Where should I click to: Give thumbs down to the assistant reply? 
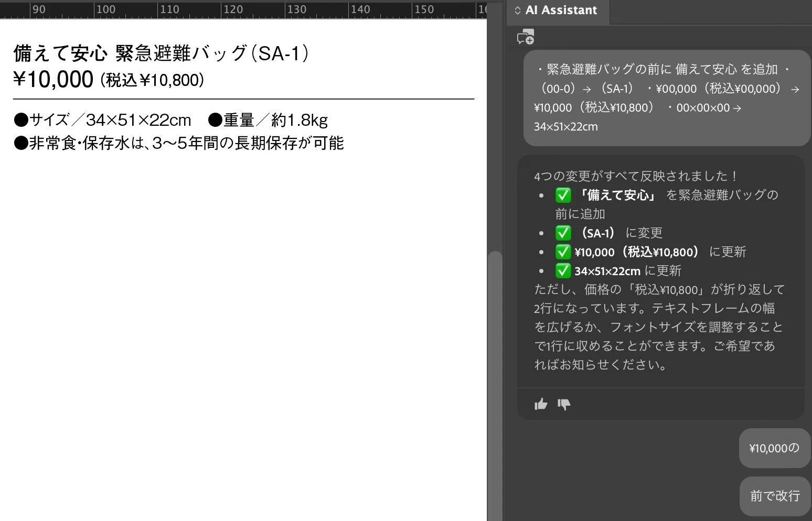click(x=564, y=404)
